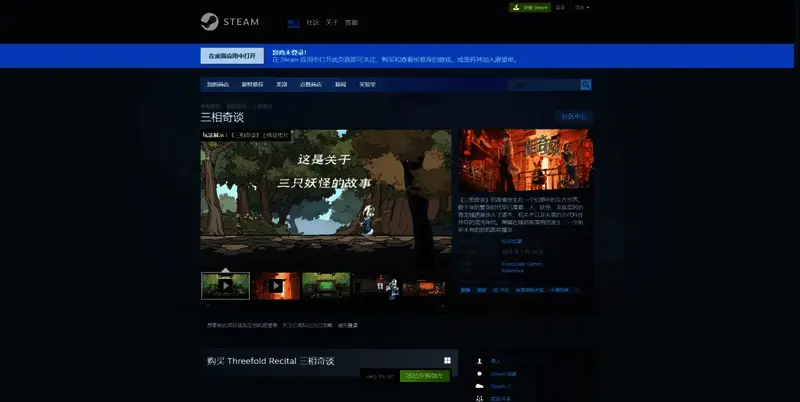
Task: Open the 社区 tab in top navigation
Action: click(312, 22)
